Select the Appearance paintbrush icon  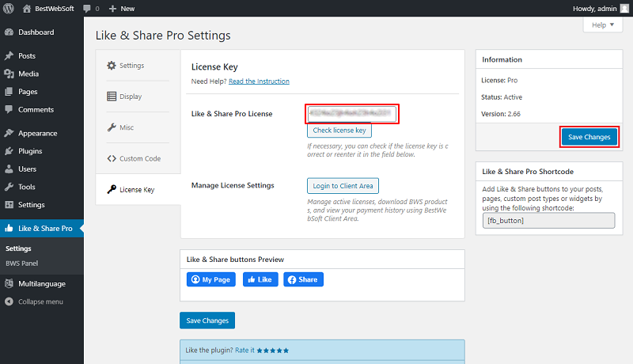9,133
